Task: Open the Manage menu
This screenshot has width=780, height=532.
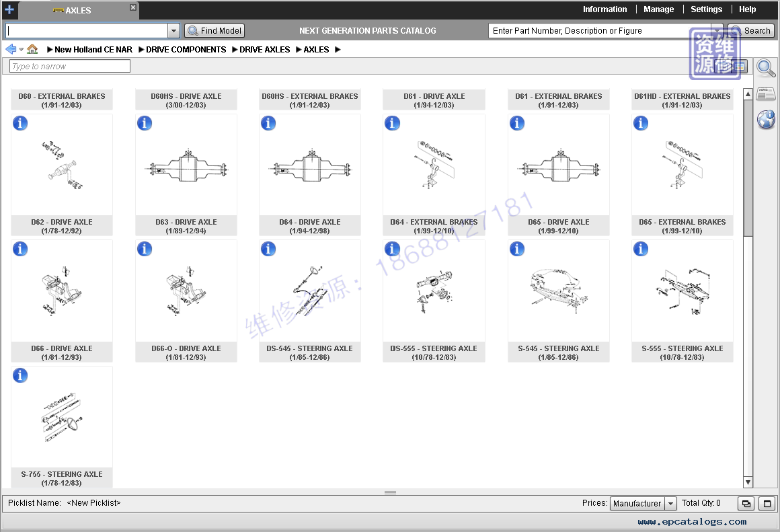Action: 658,9
